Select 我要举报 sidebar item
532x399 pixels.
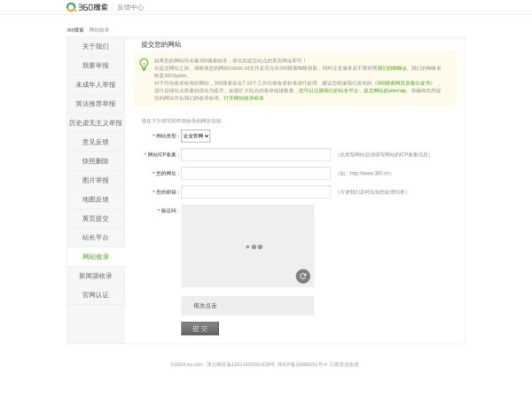coord(96,66)
